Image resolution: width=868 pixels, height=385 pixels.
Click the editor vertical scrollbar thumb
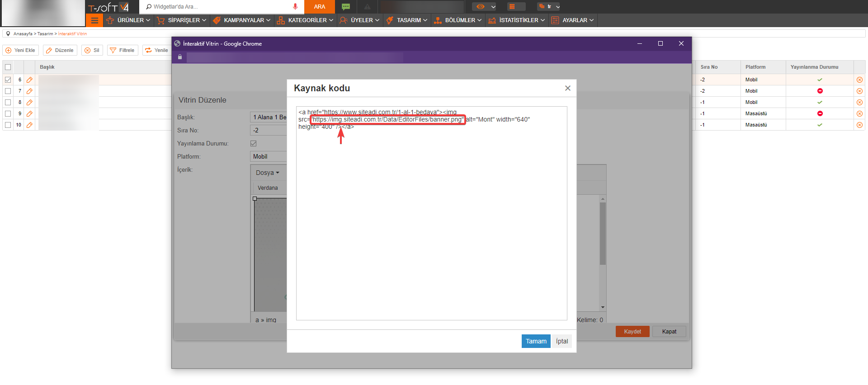pos(603,233)
